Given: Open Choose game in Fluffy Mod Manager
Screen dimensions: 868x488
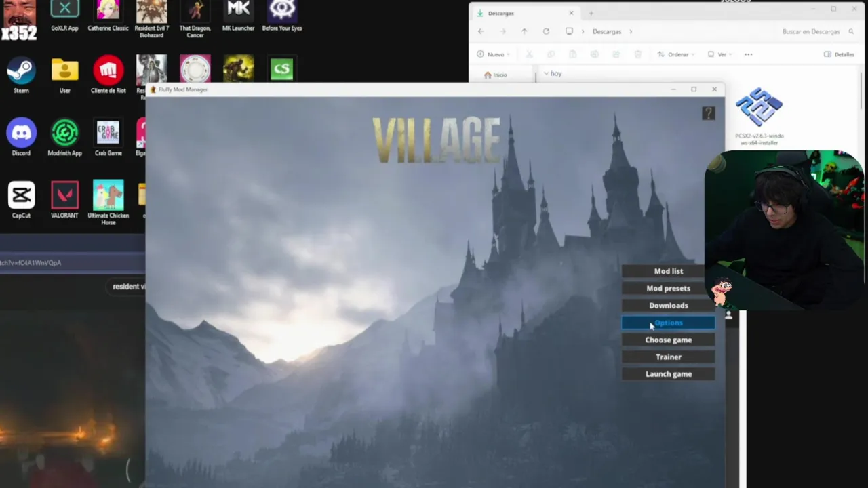Looking at the screenshot, I should point(668,340).
